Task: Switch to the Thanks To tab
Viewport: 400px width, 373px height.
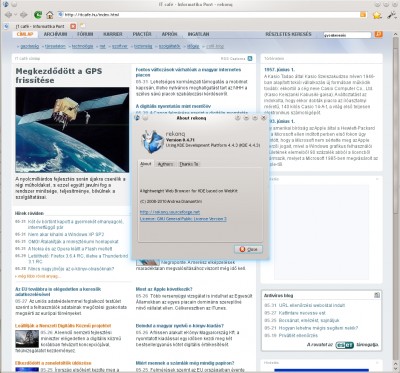Action: (x=189, y=164)
